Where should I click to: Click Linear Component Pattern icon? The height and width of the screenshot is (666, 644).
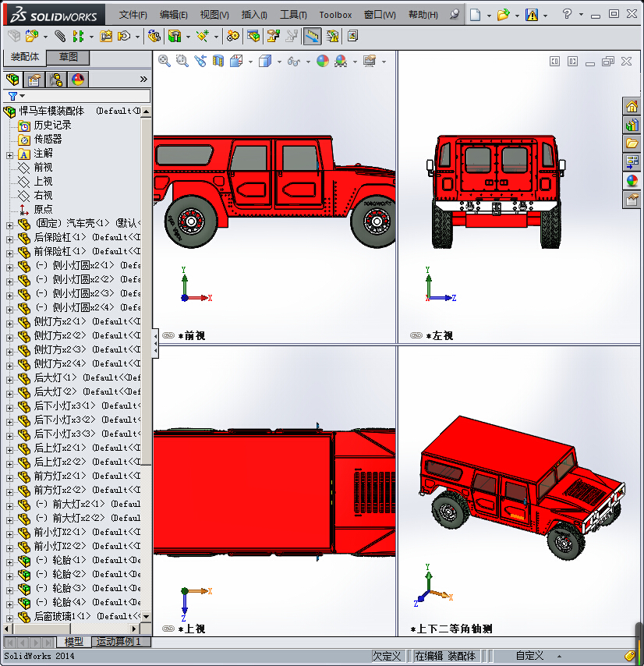(78, 37)
